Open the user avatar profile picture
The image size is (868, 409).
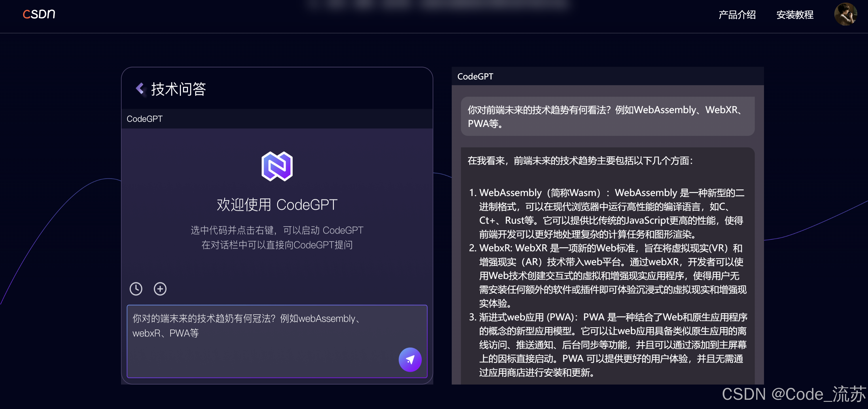click(x=845, y=14)
